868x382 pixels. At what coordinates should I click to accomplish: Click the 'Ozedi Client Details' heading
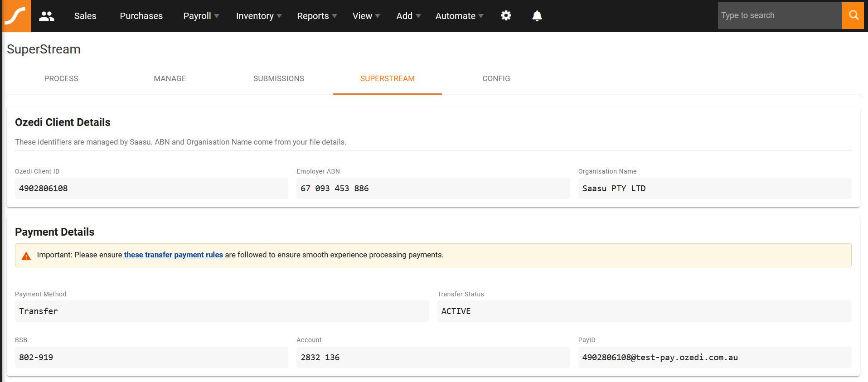tap(63, 122)
